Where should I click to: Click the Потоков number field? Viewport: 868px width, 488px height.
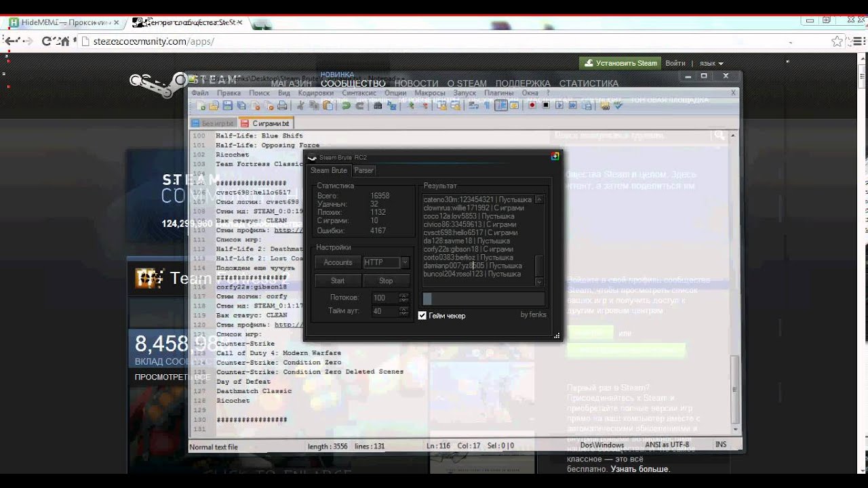click(x=385, y=298)
